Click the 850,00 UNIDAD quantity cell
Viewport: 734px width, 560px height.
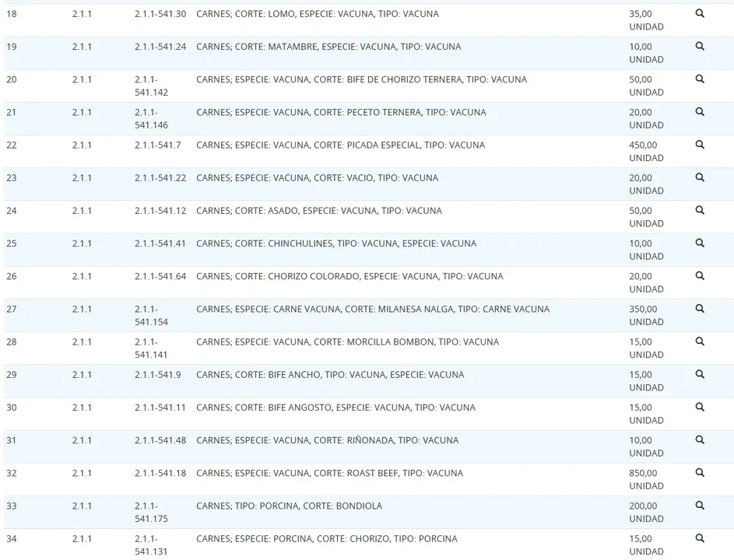(x=646, y=479)
